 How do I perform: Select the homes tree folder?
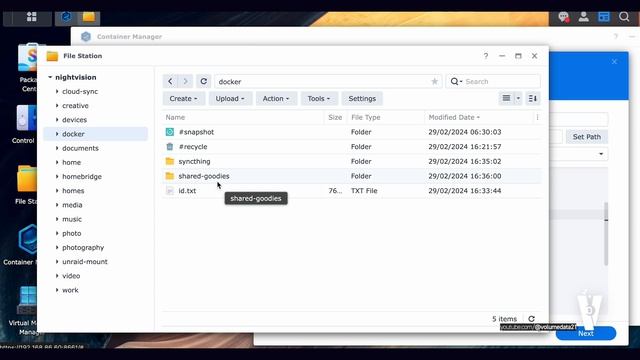click(73, 191)
